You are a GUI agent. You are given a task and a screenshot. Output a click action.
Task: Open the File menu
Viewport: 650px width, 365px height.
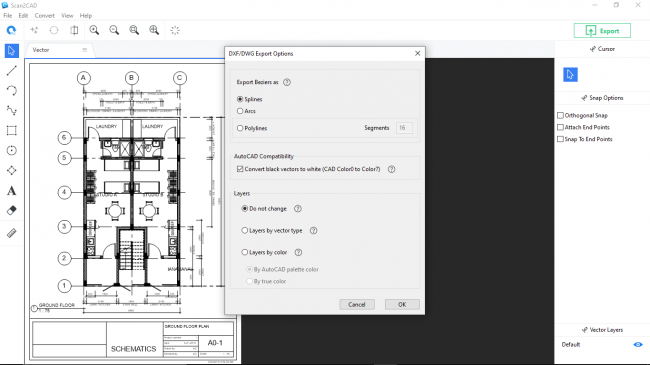pos(7,15)
